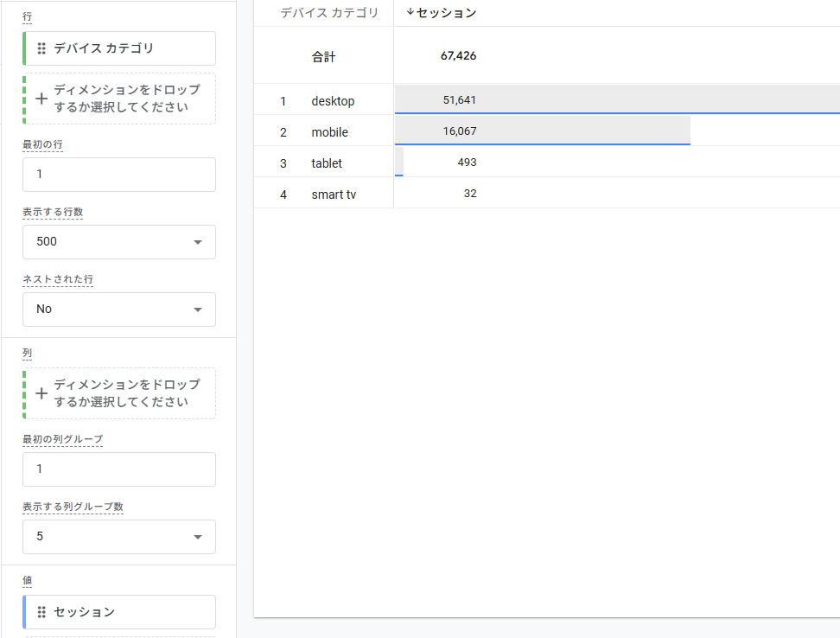Screen dimensions: 840x638
Task: Click plus icon in 列 dimension drop zone
Action: click(41, 393)
